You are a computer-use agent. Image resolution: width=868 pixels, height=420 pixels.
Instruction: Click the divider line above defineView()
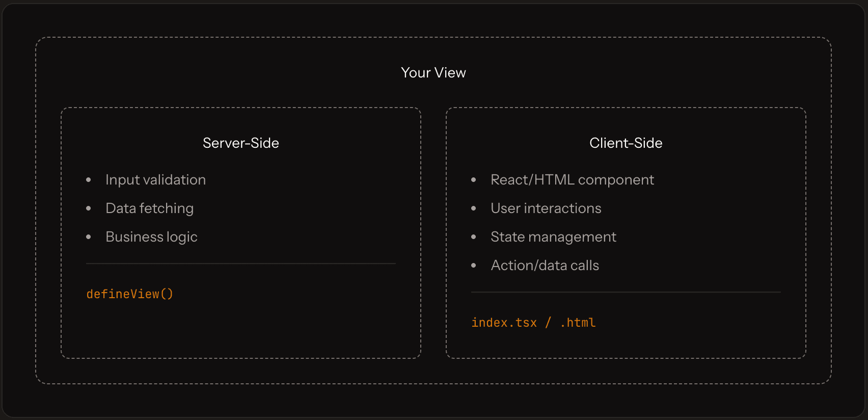(x=240, y=264)
